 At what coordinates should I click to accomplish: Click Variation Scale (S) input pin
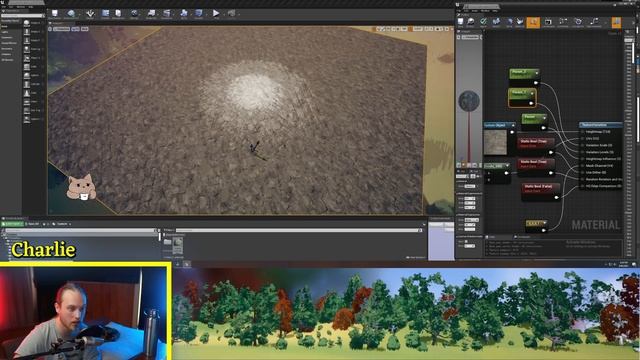pos(582,145)
